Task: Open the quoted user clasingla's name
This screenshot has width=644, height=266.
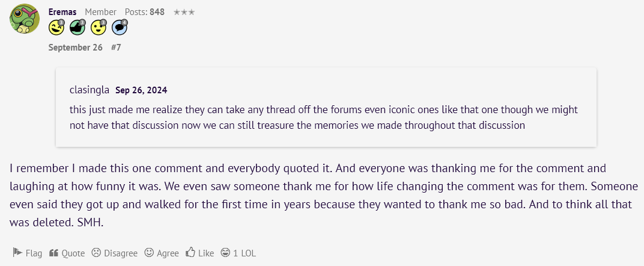Action: point(90,90)
